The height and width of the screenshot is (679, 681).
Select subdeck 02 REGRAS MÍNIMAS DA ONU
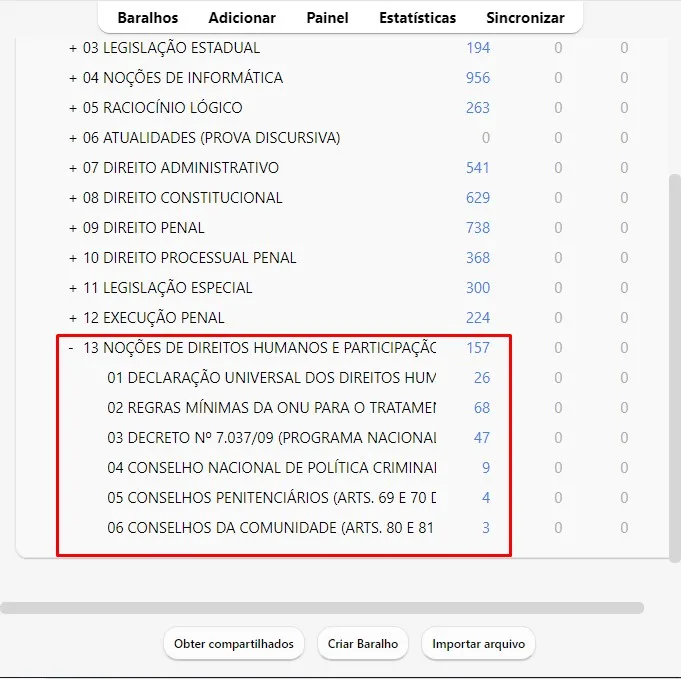tap(271, 407)
